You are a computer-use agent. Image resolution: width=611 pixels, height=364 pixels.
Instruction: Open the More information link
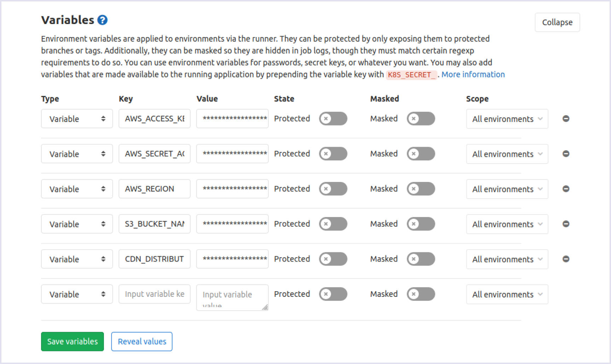(473, 75)
